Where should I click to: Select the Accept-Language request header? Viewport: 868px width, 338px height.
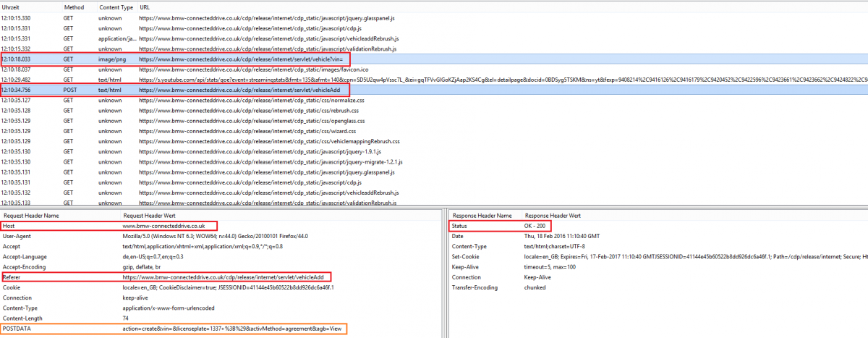point(25,257)
